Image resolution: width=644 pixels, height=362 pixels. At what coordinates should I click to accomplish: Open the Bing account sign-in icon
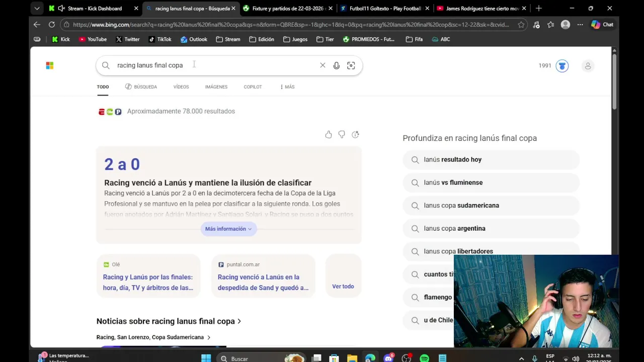[x=588, y=66]
